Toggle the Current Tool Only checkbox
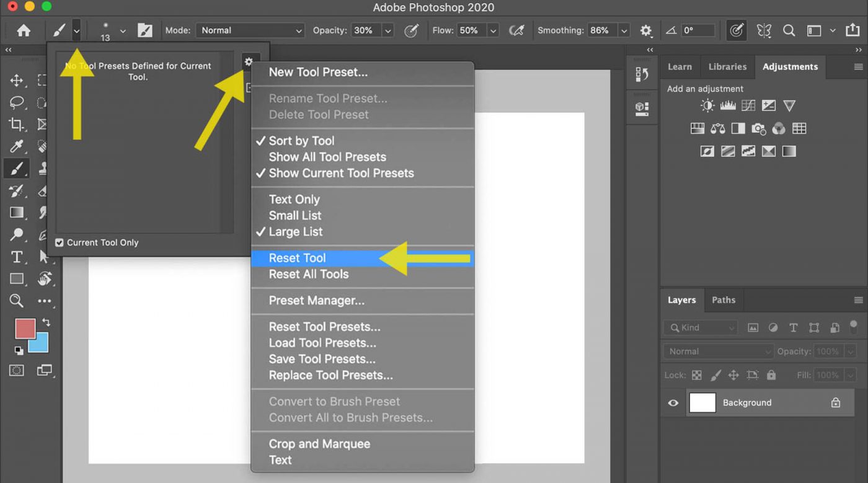Viewport: 868px width, 483px height. (60, 242)
